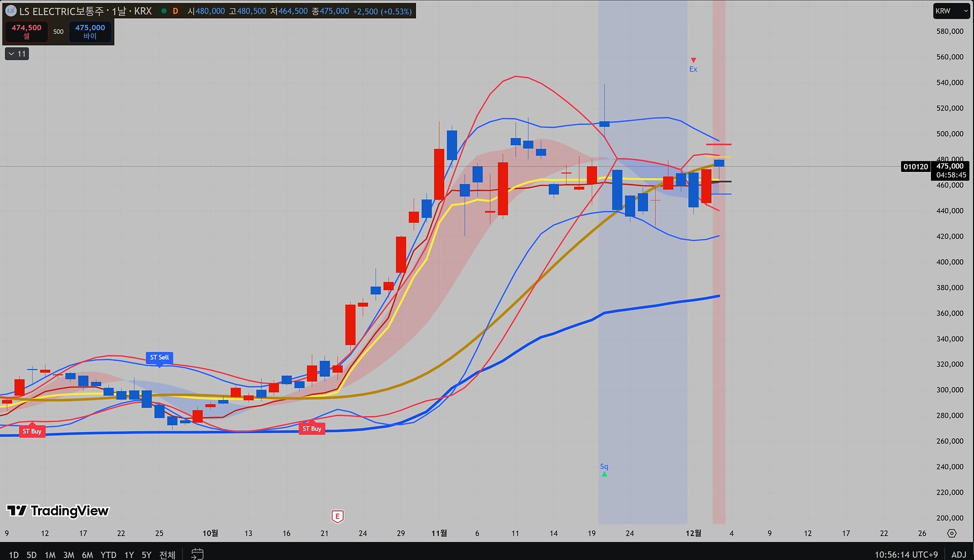
Task: Open timezone menu at 10:56:14 UTC+9
Action: coord(906,554)
